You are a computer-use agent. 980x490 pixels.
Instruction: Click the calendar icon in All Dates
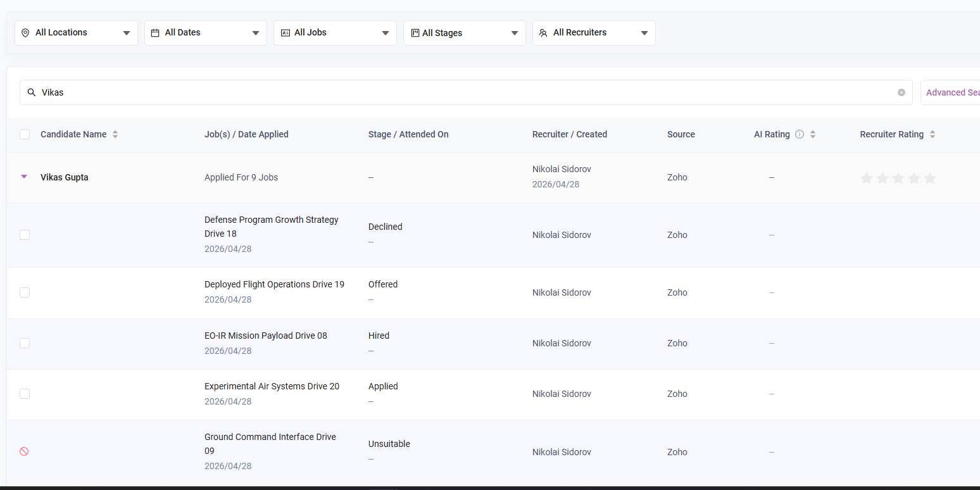(x=155, y=33)
